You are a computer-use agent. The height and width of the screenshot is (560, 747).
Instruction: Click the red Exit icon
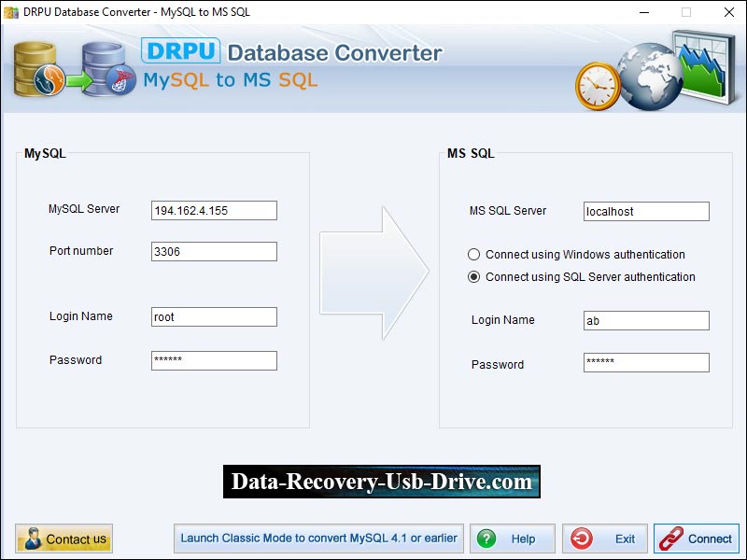coord(582,539)
